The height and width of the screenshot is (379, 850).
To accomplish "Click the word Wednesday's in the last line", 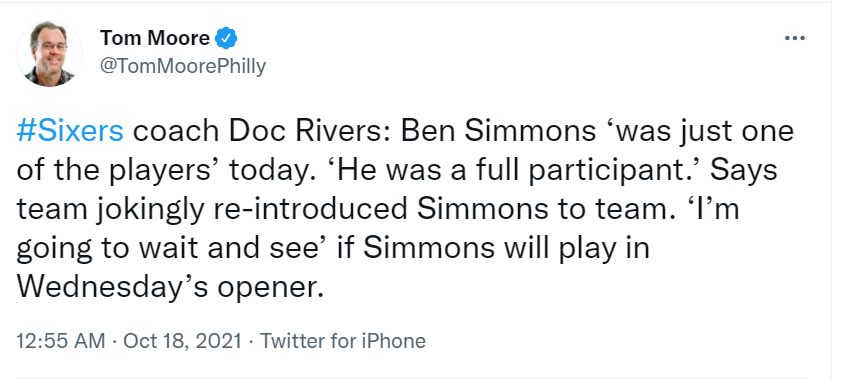I will (x=111, y=288).
